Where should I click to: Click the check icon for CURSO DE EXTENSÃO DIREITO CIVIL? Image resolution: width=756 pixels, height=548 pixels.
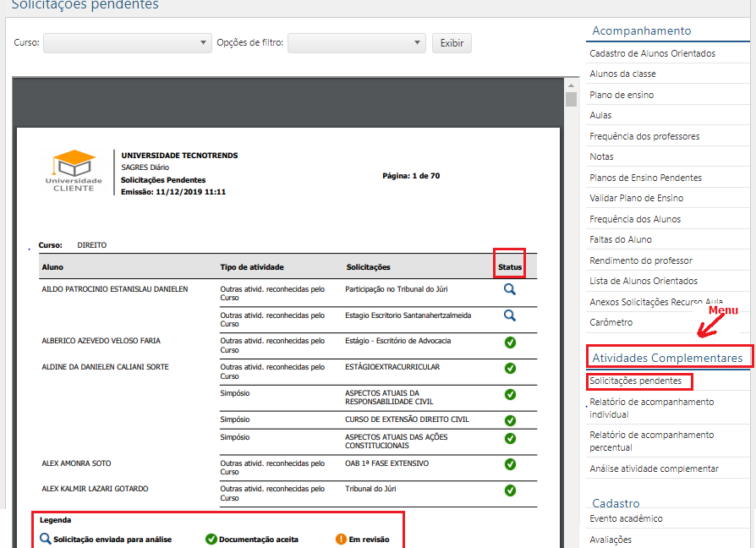click(509, 420)
